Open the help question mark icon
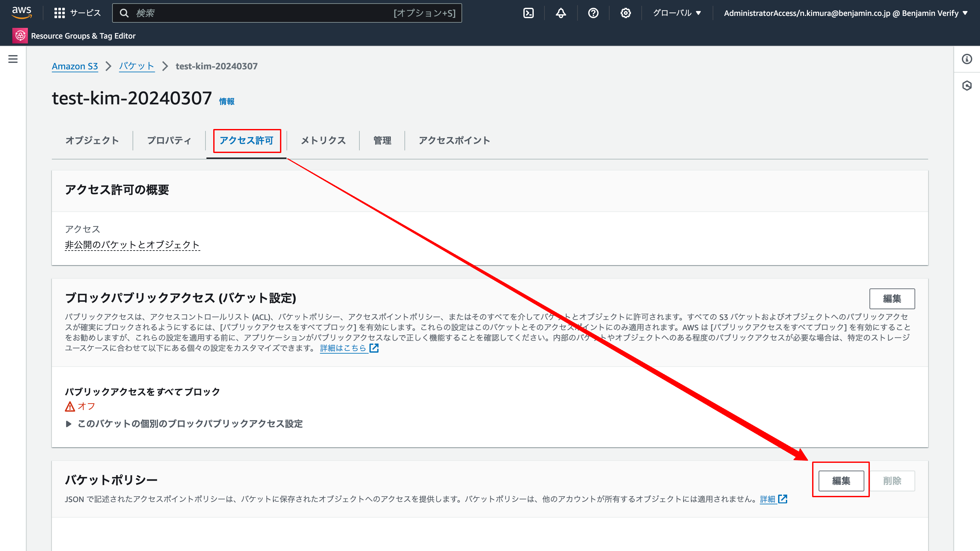Screen dimensions: 980x551 [x=593, y=13]
